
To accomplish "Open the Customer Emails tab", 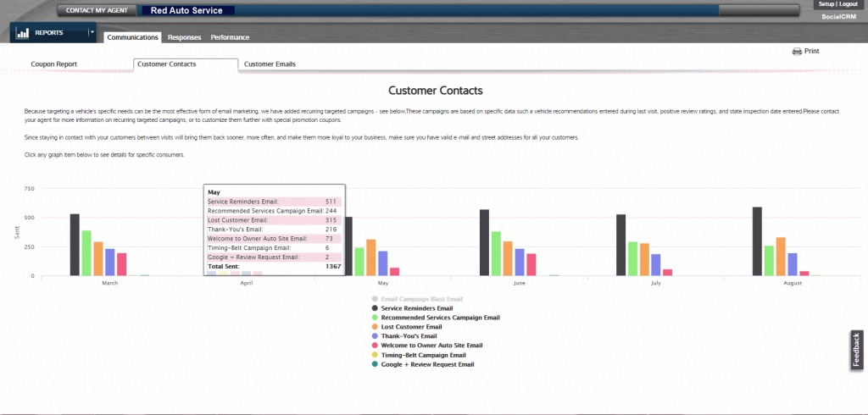I will (x=270, y=64).
